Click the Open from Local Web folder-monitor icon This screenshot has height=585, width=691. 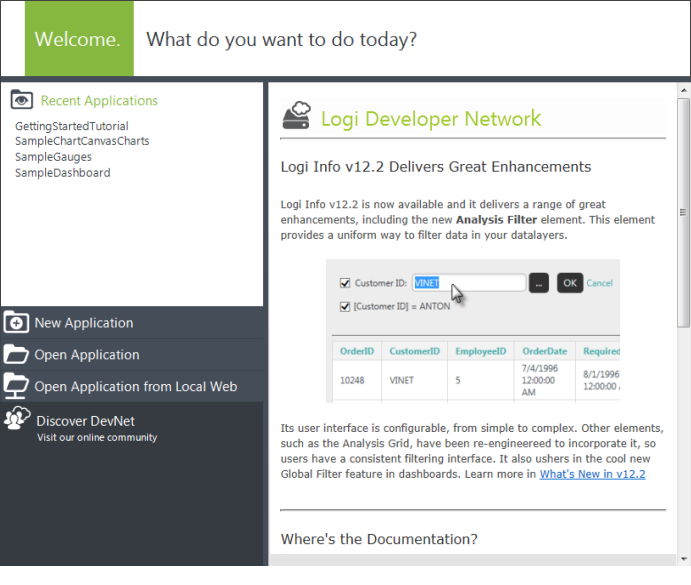pyautogui.click(x=16, y=386)
